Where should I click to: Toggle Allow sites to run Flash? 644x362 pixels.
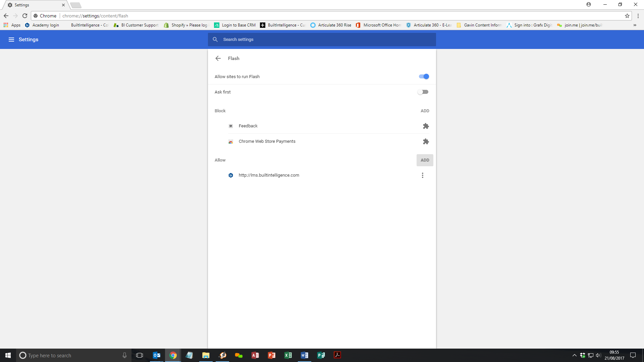[x=424, y=76]
